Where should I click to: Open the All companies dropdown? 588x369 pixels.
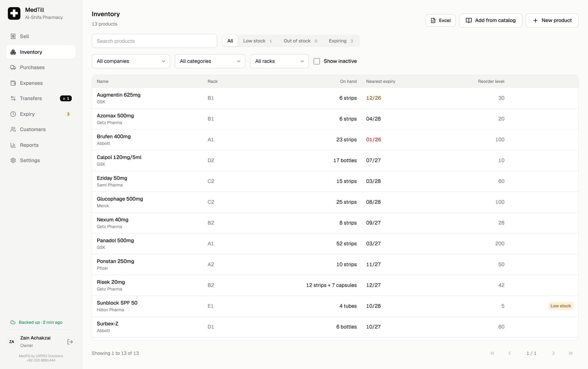pos(131,61)
